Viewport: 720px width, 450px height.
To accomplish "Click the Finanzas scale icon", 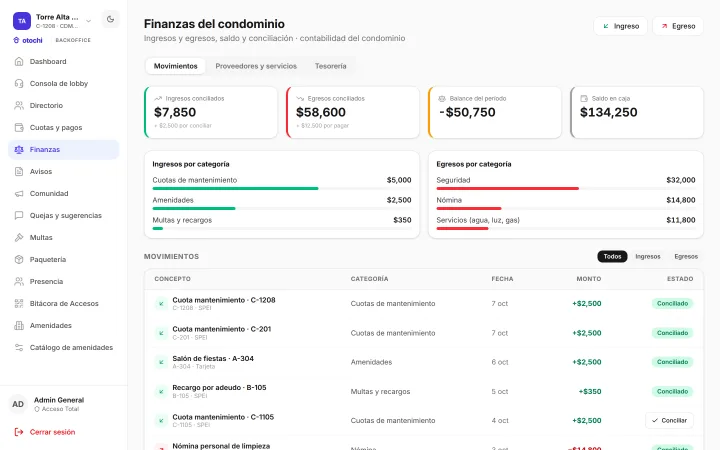I will coord(19,150).
